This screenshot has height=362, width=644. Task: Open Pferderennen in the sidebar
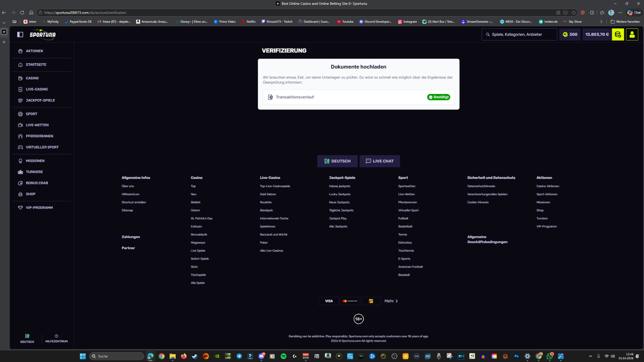[x=39, y=136]
